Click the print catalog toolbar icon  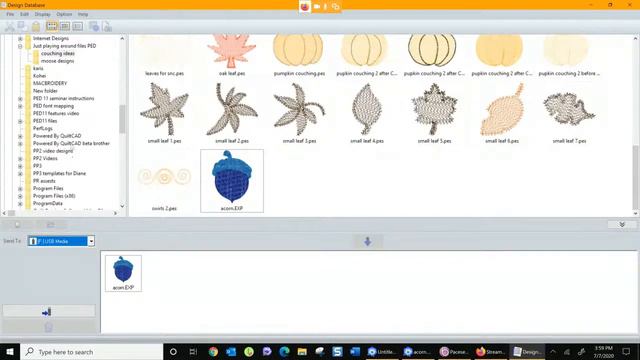click(x=107, y=27)
